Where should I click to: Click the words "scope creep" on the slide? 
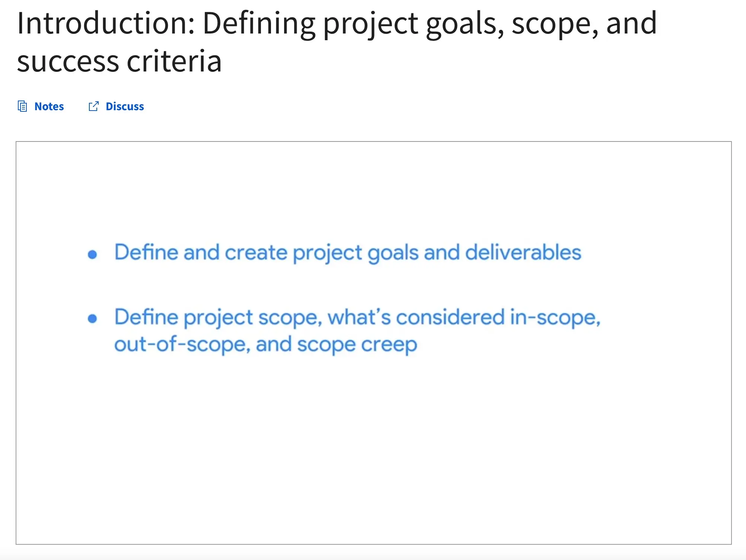[x=357, y=344]
